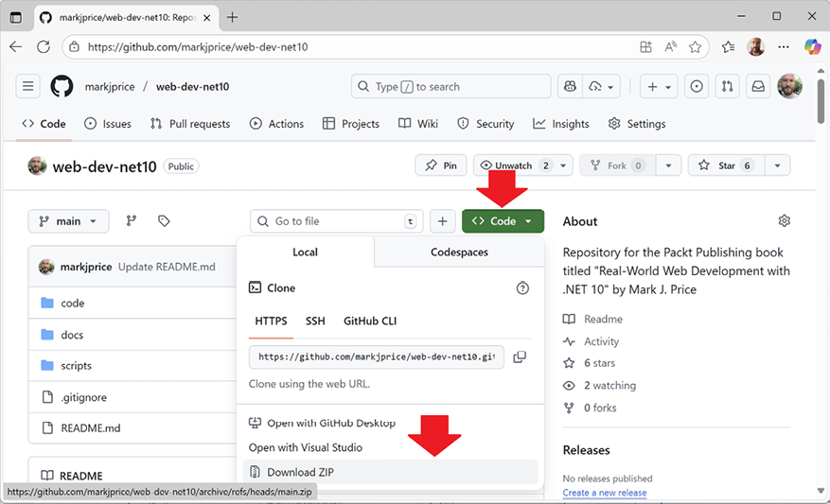Open the GitHub home logo
Screen dimensions: 830x504
pyautogui.click(x=62, y=86)
